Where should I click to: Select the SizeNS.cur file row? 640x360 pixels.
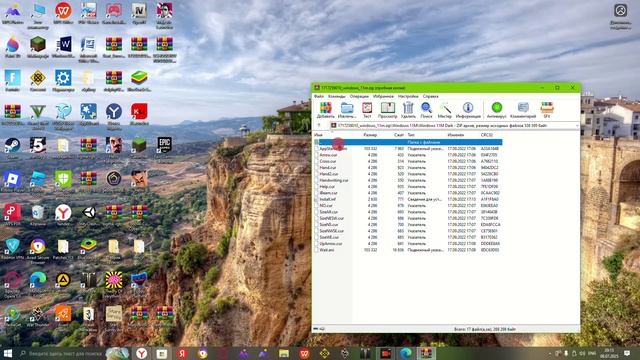coord(407,224)
